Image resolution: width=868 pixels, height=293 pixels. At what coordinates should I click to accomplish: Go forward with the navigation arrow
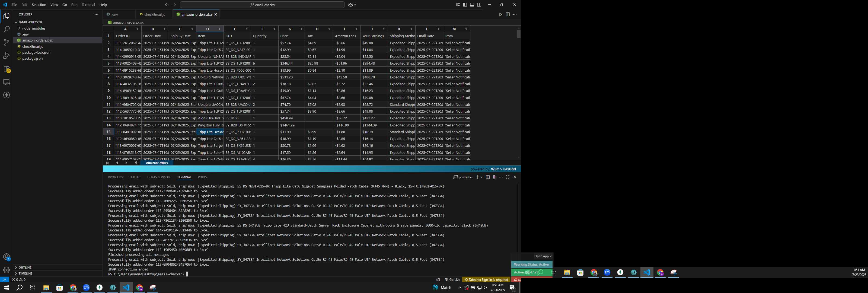[174, 5]
